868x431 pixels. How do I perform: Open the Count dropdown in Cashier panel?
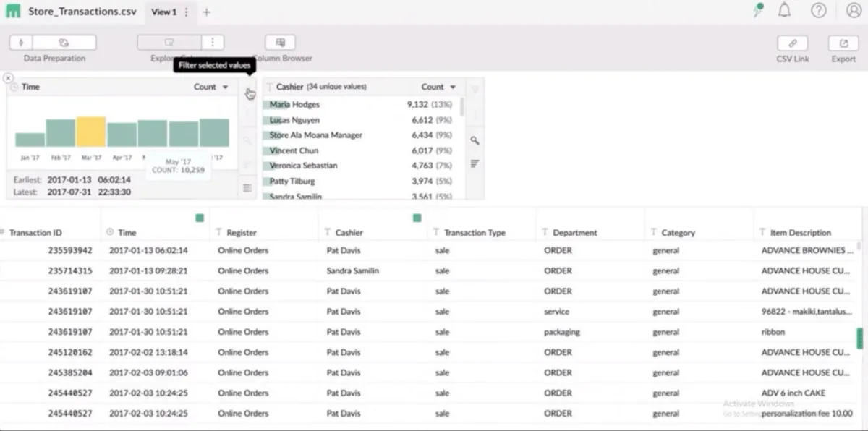438,87
